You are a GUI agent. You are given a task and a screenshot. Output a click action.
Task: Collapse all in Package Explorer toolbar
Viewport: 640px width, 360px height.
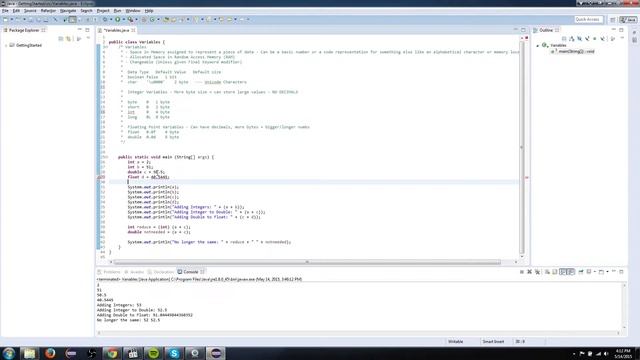[x=60, y=39]
